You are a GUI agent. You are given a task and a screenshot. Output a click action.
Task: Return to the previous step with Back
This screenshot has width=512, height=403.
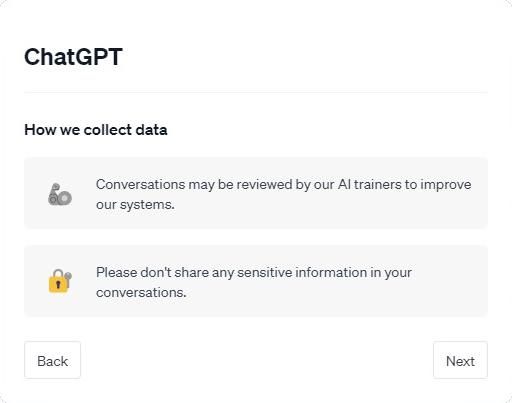coord(52,360)
